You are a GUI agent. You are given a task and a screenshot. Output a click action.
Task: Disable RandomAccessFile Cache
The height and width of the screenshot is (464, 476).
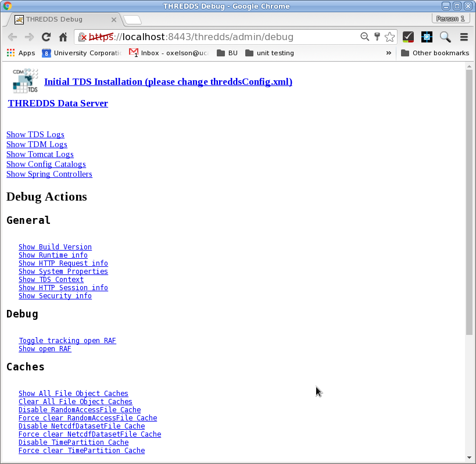(x=80, y=409)
